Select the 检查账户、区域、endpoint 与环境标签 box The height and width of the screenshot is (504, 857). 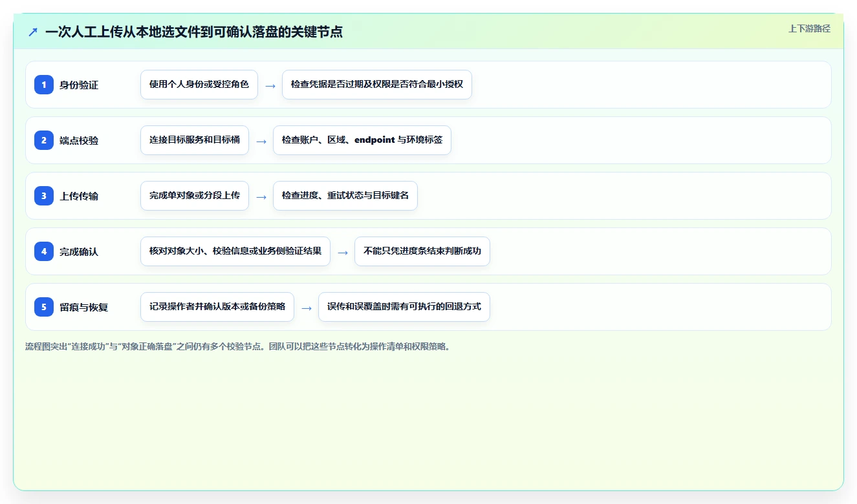point(362,140)
